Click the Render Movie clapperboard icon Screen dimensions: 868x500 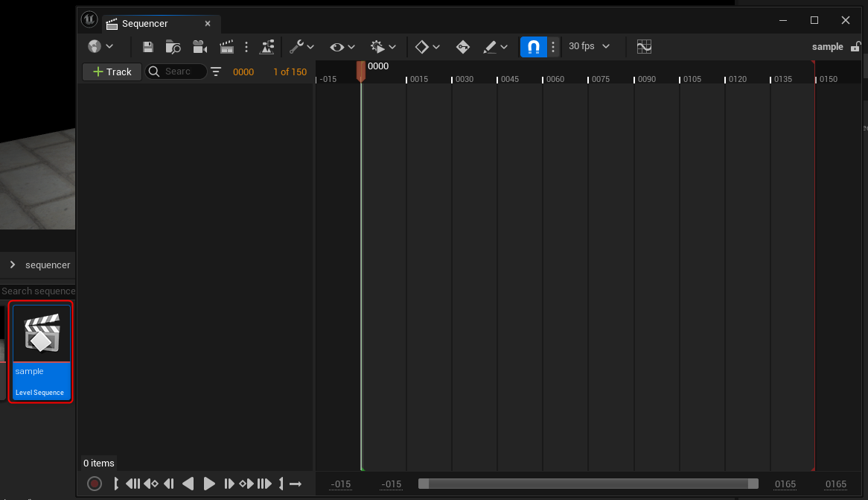pos(227,47)
